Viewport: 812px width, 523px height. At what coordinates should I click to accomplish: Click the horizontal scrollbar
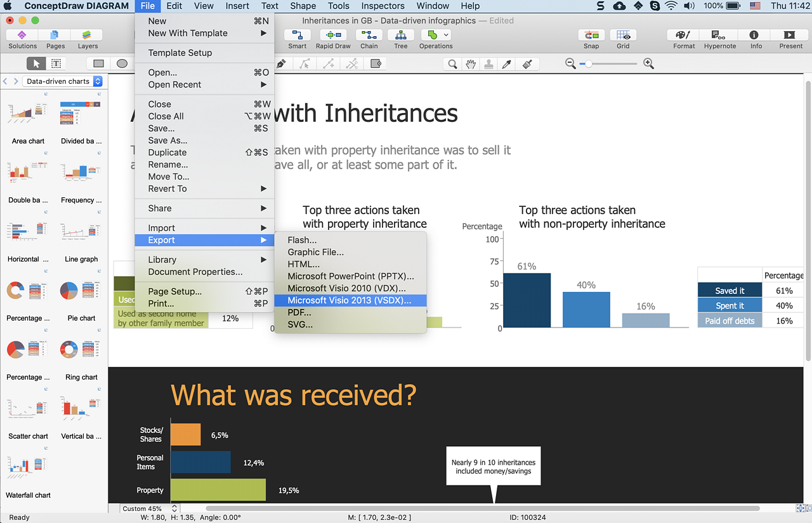click(x=482, y=508)
